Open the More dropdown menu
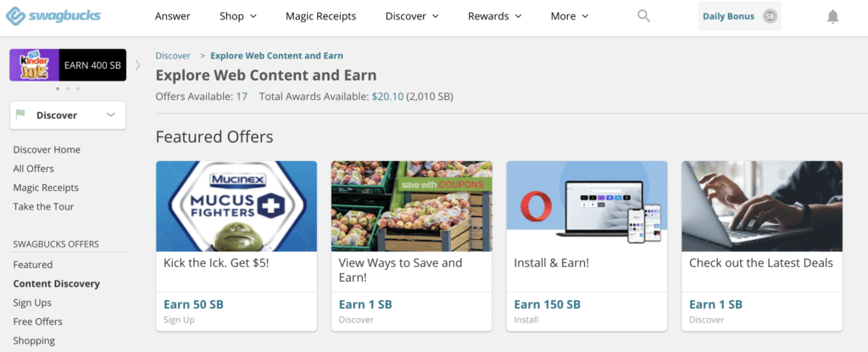The width and height of the screenshot is (868, 352). tap(569, 16)
